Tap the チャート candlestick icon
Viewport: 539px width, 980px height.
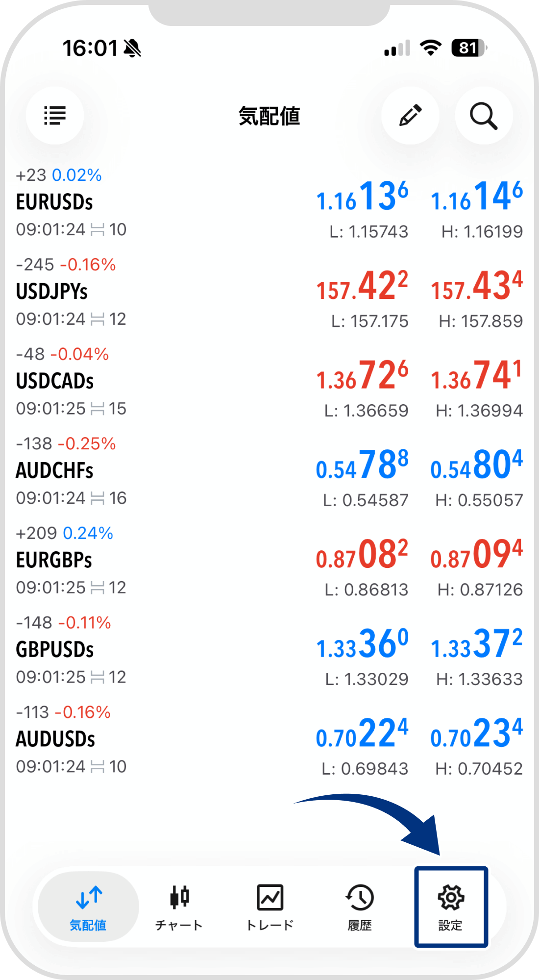(179, 897)
